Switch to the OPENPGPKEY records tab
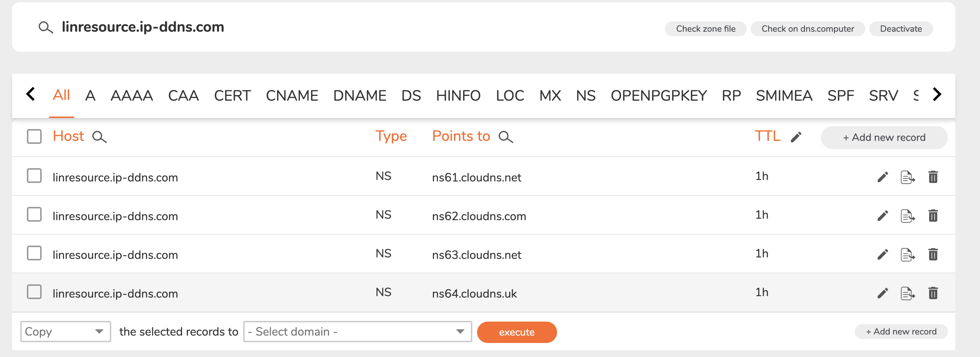This screenshot has width=980, height=357. 658,96
